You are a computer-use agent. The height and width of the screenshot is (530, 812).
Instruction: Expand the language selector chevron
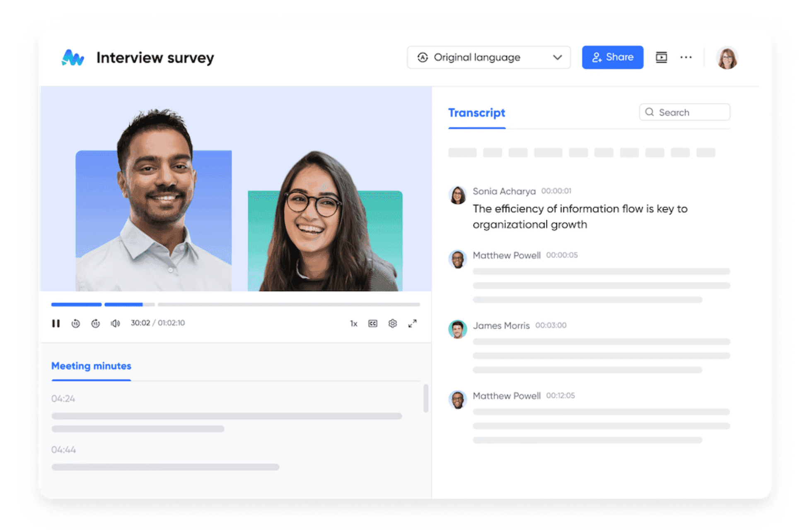(x=557, y=58)
